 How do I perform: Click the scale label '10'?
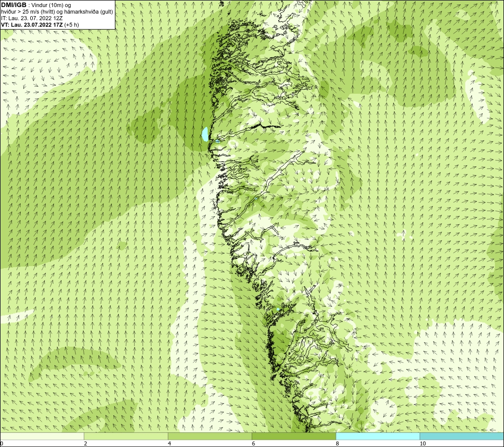[423, 444]
